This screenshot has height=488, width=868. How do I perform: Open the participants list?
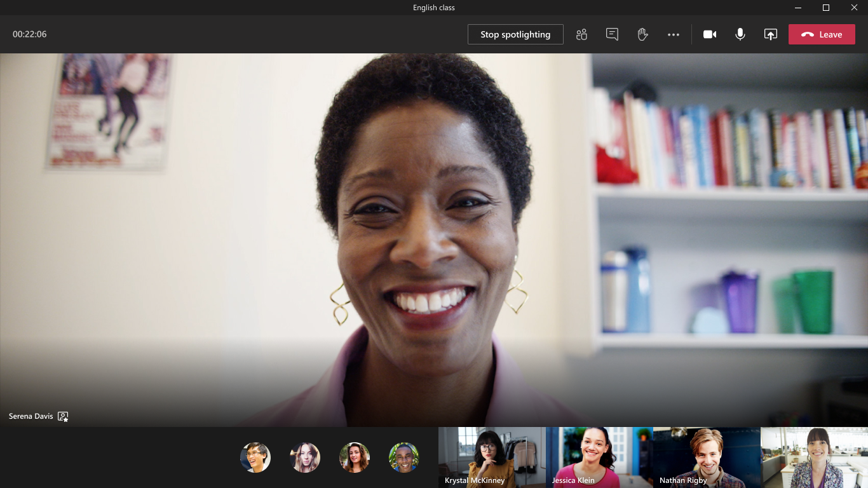point(581,34)
